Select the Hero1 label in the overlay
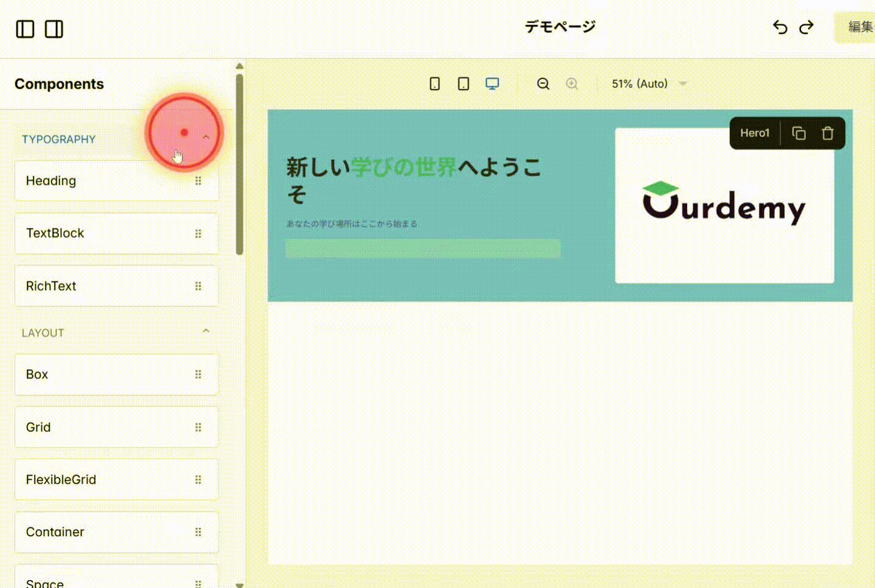Viewport: 875px width, 588px height. [x=755, y=133]
